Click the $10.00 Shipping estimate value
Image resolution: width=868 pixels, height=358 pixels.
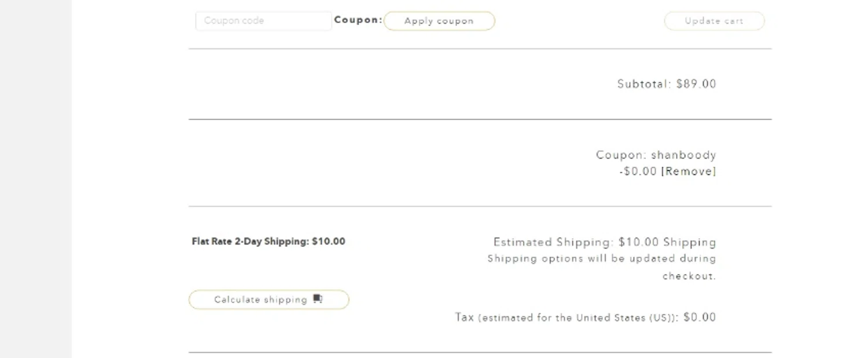tap(667, 242)
